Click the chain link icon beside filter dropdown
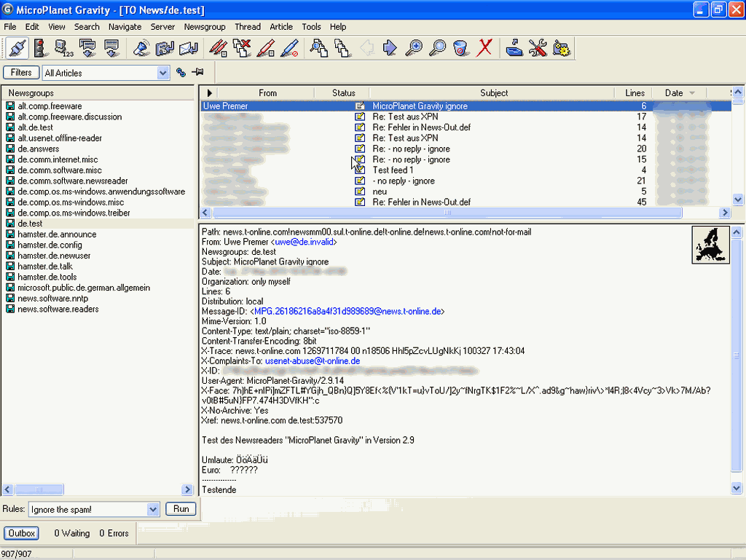 click(181, 72)
